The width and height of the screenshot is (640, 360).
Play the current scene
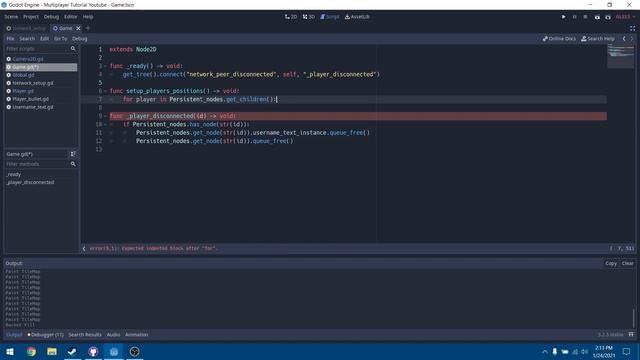pos(597,17)
